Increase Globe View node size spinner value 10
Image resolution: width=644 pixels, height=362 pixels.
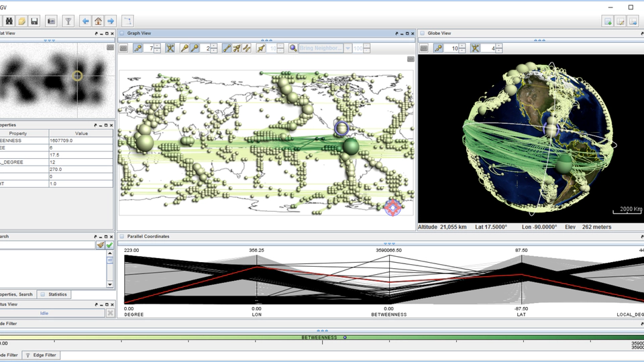coord(462,46)
